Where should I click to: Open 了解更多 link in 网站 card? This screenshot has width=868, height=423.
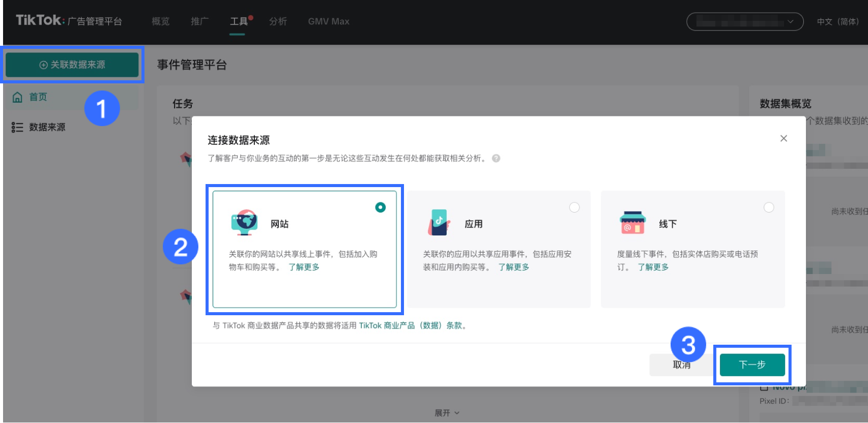pyautogui.click(x=304, y=267)
